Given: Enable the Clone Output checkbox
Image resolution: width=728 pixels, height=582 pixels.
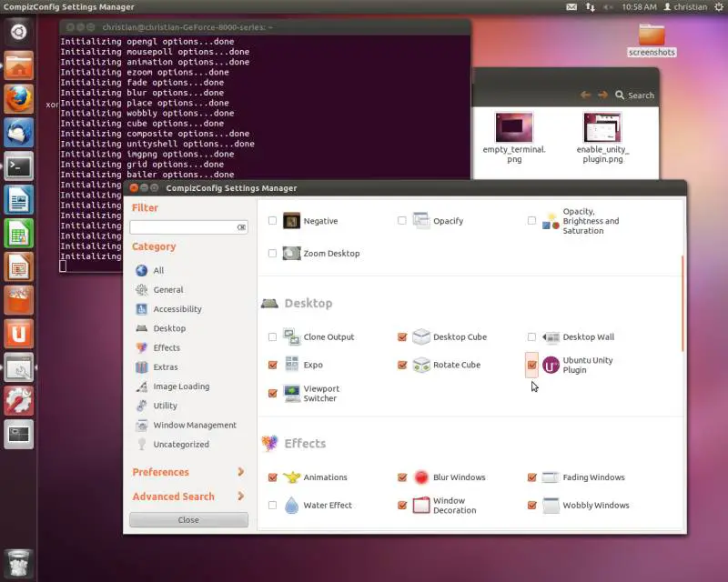Looking at the screenshot, I should [272, 337].
